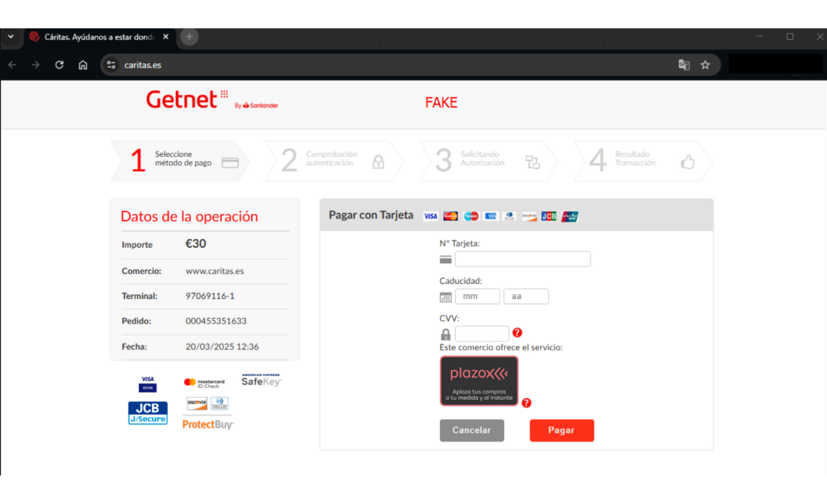Click the Maestro logo in card header
The height and width of the screenshot is (504, 827).
click(471, 216)
